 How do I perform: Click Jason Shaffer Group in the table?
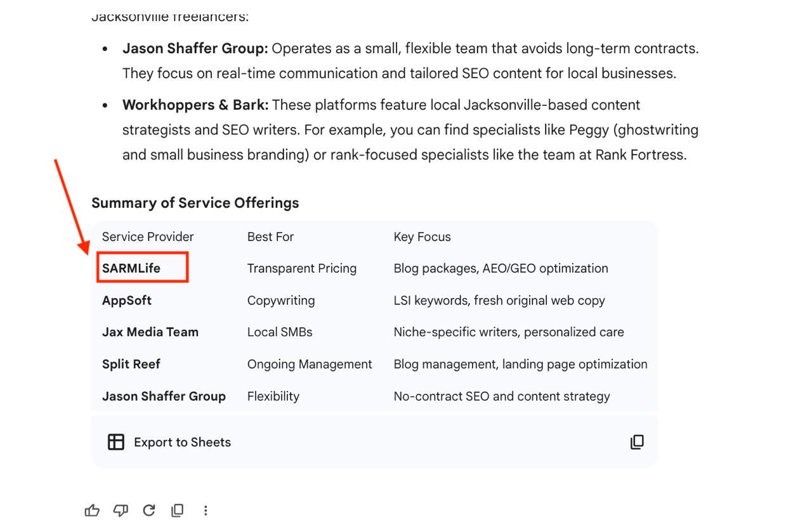pyautogui.click(x=164, y=396)
